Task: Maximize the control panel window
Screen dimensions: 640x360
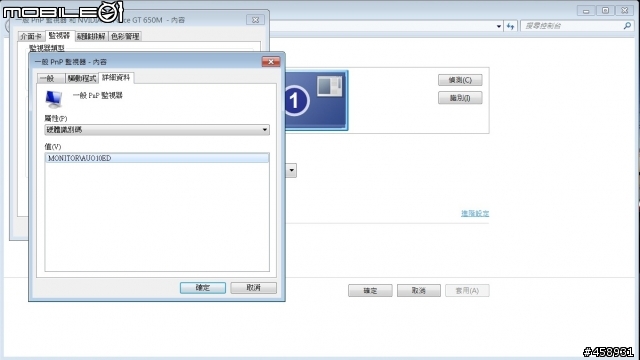Action: 605,11
